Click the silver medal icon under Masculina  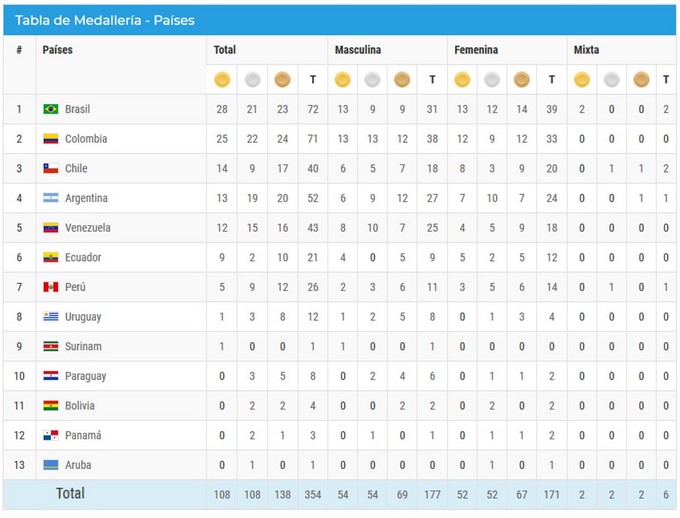pyautogui.click(x=372, y=79)
